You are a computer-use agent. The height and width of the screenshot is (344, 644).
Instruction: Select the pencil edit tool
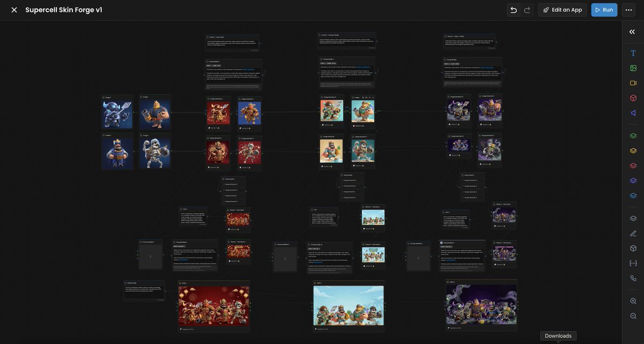tap(633, 233)
